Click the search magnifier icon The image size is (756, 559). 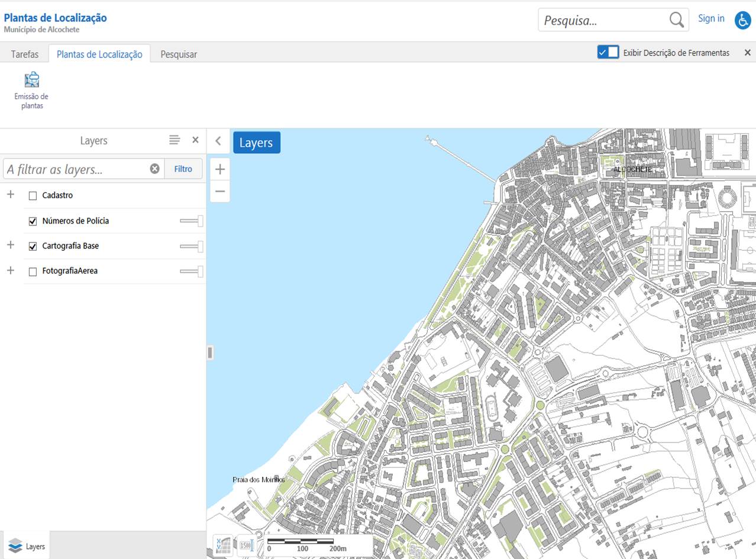click(676, 20)
